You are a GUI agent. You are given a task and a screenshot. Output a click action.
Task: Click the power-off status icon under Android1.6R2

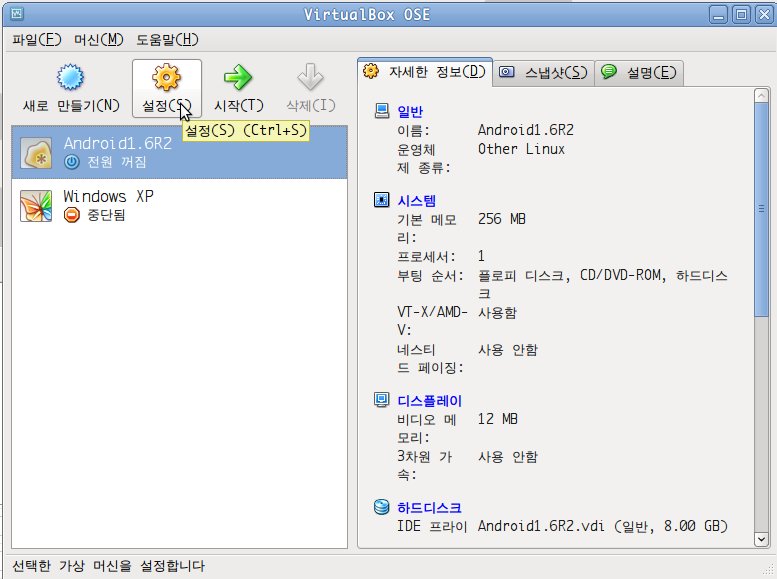point(72,162)
